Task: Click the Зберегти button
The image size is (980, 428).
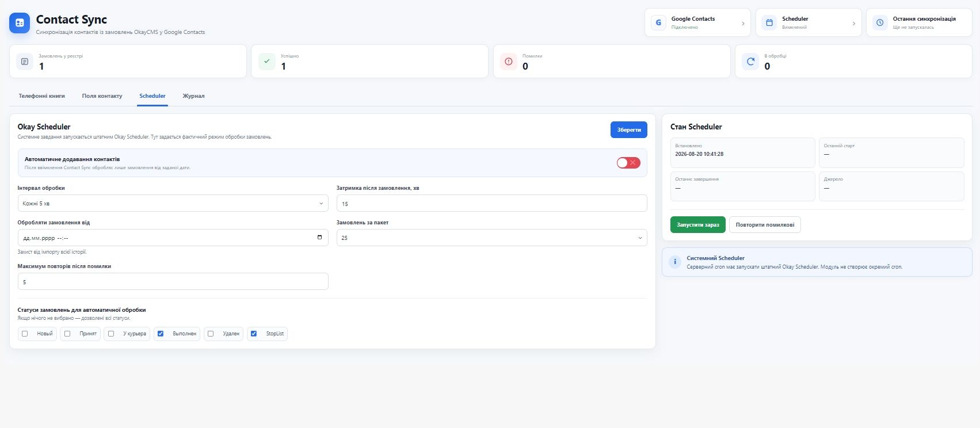Action: tap(629, 130)
